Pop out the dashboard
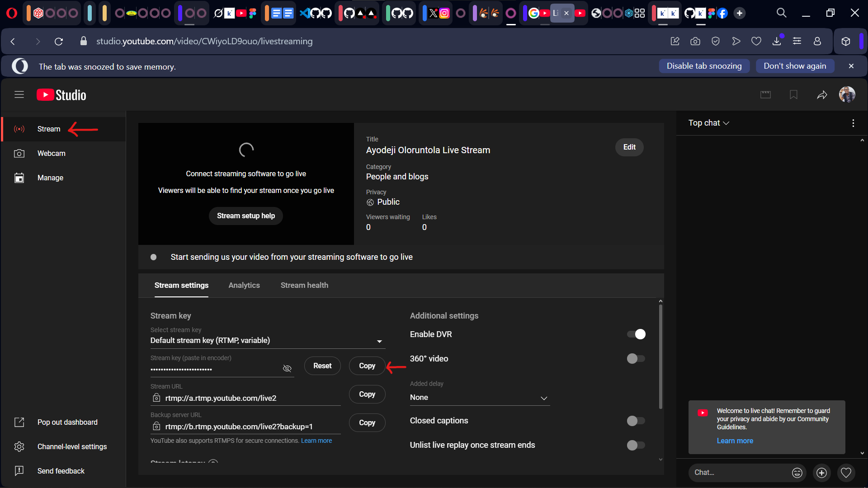 coord(67,422)
